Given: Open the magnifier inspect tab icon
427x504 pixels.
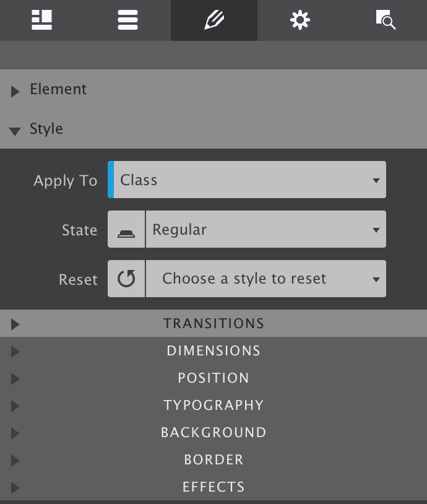Looking at the screenshot, I should click(385, 20).
